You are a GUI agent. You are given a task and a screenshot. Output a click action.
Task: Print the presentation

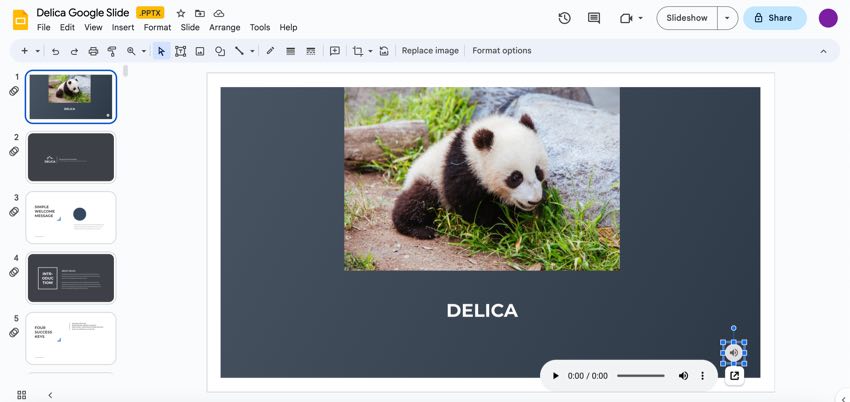click(x=93, y=51)
